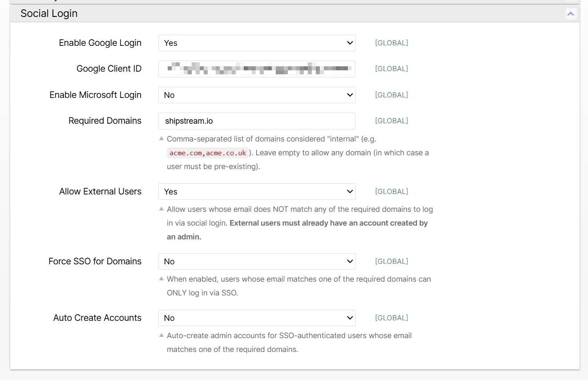Viewport: 588px width, 380px height.
Task: Click the auto-create admin accounts hint text
Action: coord(289,343)
